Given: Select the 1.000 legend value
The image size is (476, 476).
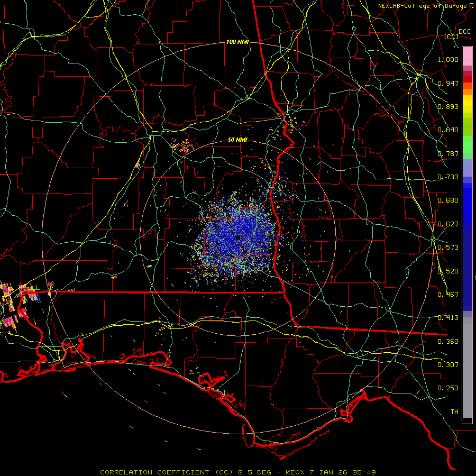Looking at the screenshot, I should (x=448, y=59).
